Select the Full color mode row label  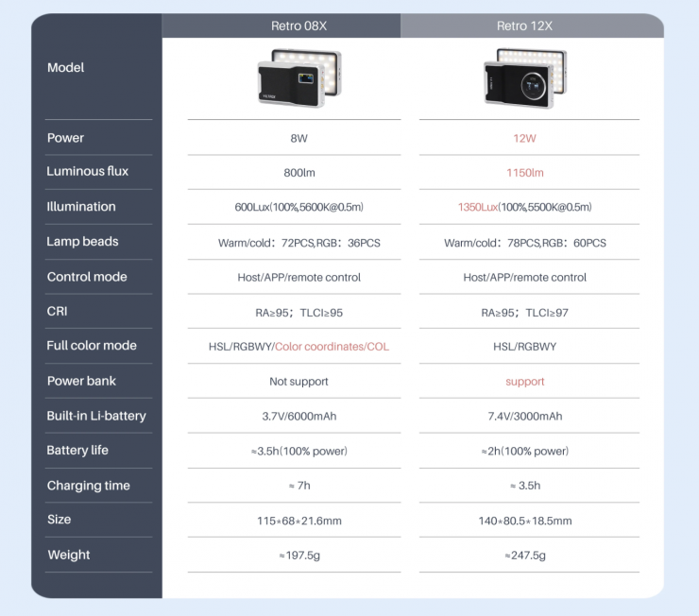point(92,346)
